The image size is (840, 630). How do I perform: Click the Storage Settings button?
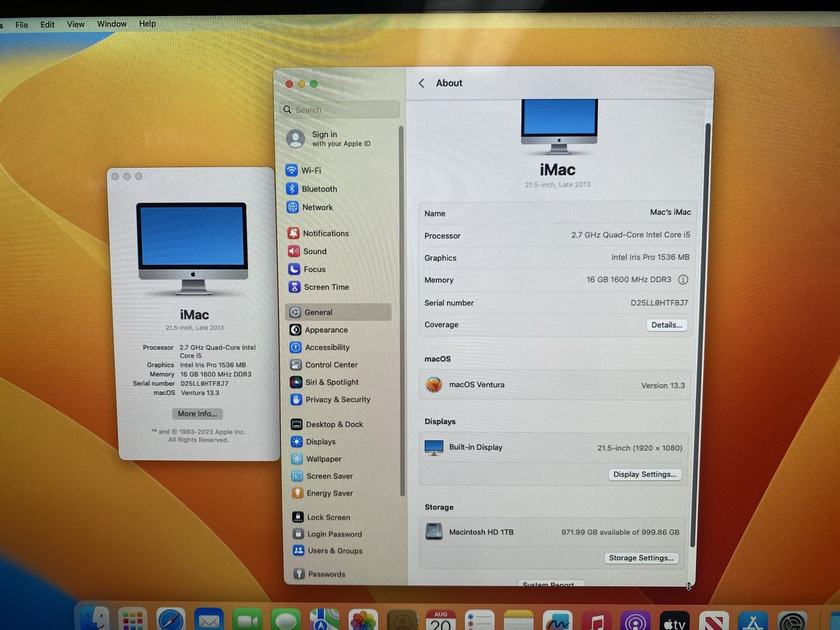tap(641, 558)
